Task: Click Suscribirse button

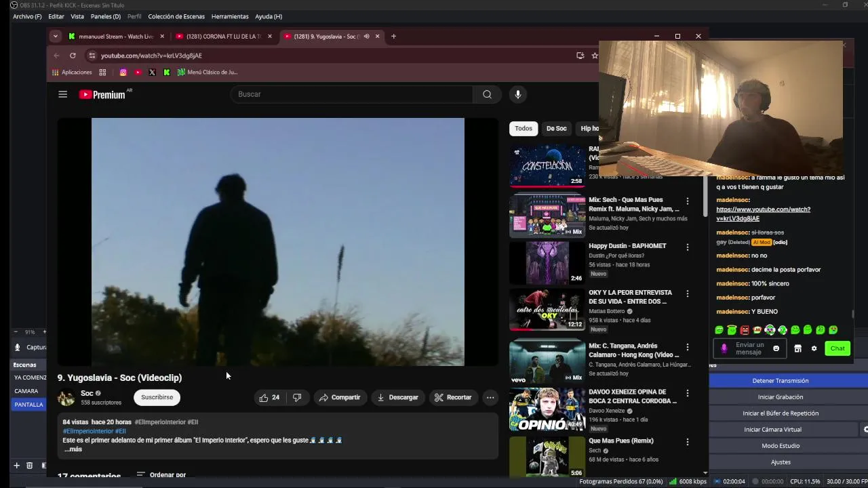Action: point(157,397)
